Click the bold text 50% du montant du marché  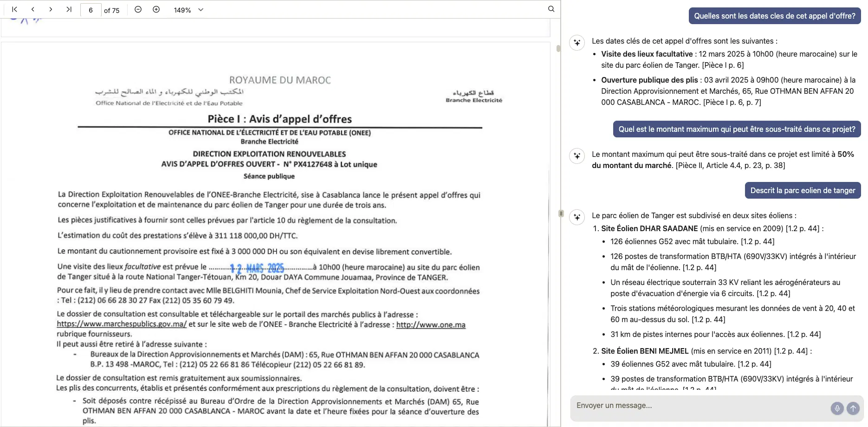(723, 160)
